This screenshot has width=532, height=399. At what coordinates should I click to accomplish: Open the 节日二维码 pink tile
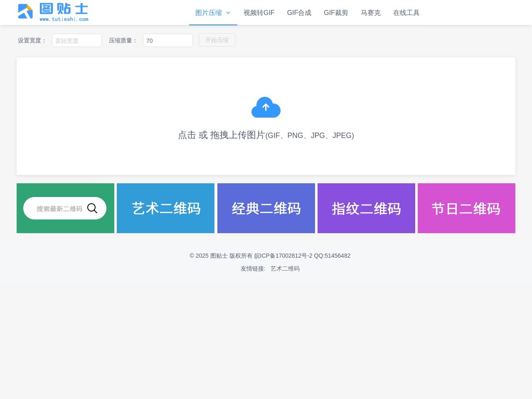coord(466,208)
